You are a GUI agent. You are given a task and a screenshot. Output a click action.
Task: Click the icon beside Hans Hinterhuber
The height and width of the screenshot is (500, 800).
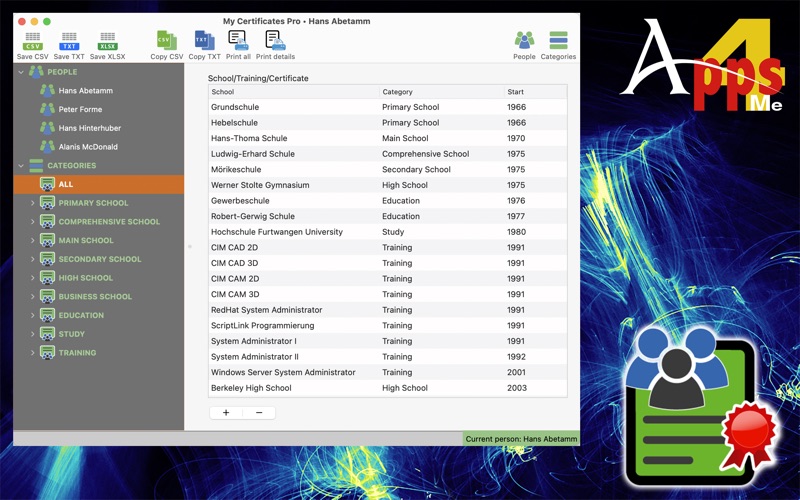click(47, 128)
